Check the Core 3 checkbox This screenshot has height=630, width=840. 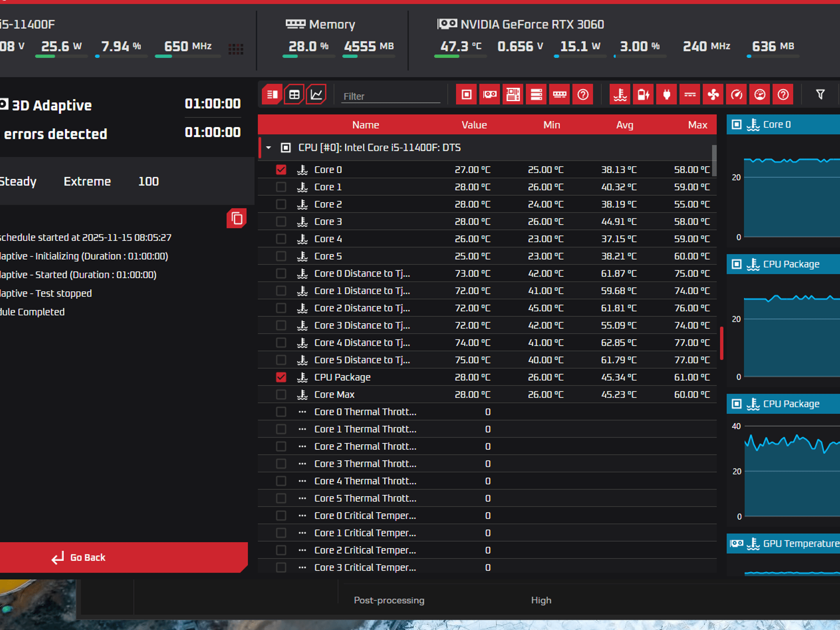pos(281,221)
